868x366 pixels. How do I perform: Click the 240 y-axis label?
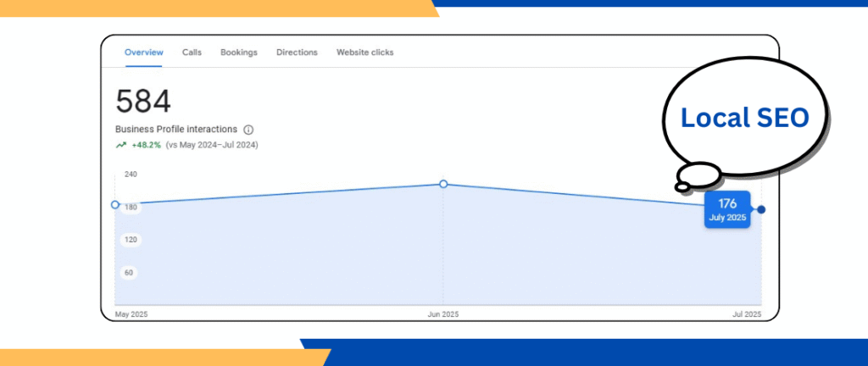(x=131, y=174)
